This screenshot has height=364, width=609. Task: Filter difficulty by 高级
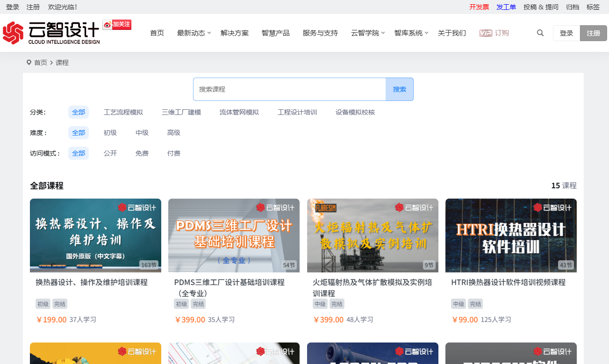[174, 133]
